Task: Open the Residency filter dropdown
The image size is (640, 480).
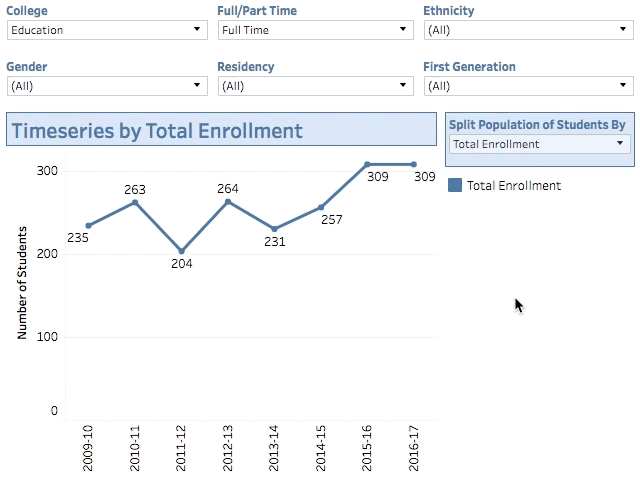Action: point(316,86)
